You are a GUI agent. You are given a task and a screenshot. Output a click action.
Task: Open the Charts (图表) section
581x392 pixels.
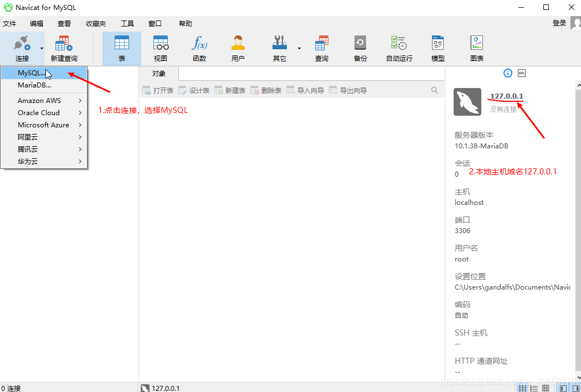coord(476,48)
